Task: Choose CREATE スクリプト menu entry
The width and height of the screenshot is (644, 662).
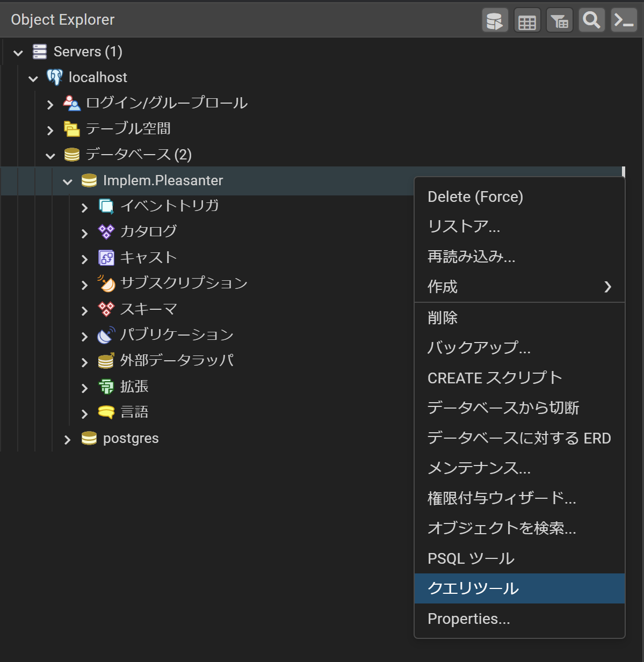Action: coord(519,378)
